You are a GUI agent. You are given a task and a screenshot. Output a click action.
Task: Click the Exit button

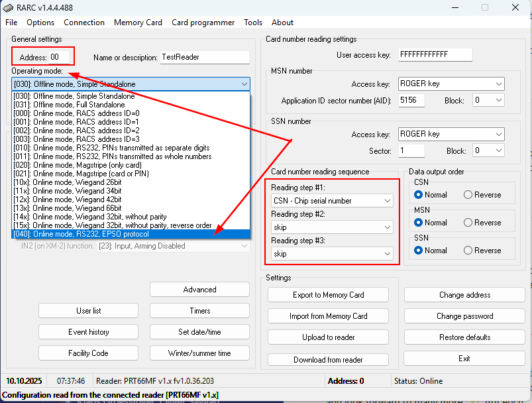click(464, 359)
